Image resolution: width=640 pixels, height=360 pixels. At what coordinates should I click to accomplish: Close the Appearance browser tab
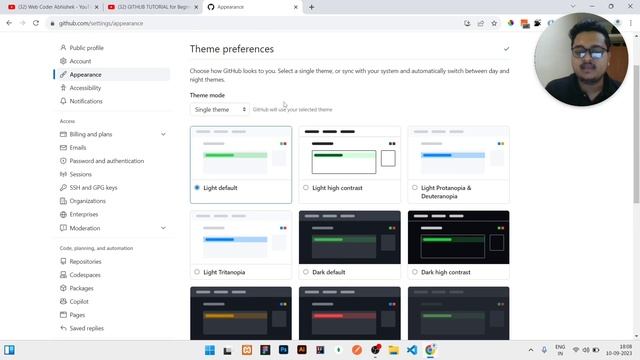(x=296, y=7)
